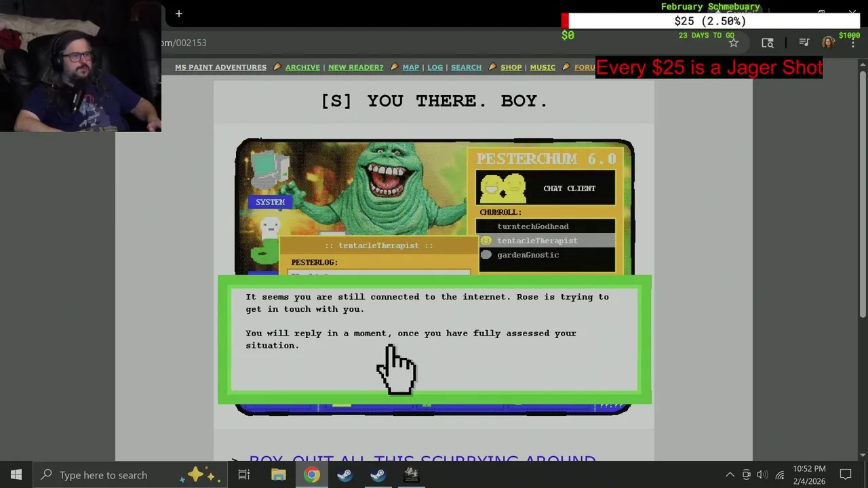Open Task View from the taskbar

244,475
